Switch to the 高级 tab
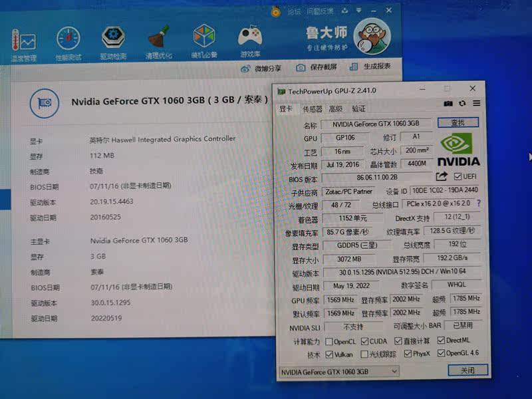532x399 pixels. (x=336, y=108)
